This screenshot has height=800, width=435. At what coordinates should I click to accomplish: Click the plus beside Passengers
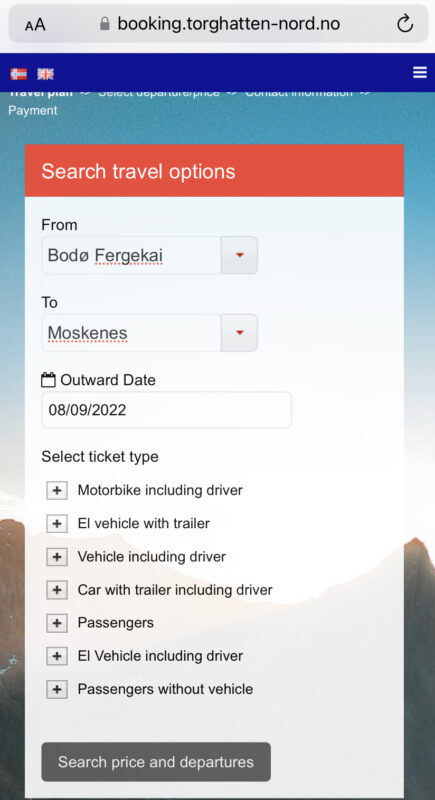(x=57, y=623)
